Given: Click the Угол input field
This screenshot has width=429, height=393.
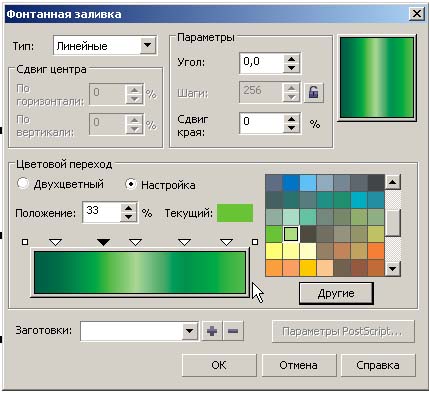Looking at the screenshot, I should [261, 63].
